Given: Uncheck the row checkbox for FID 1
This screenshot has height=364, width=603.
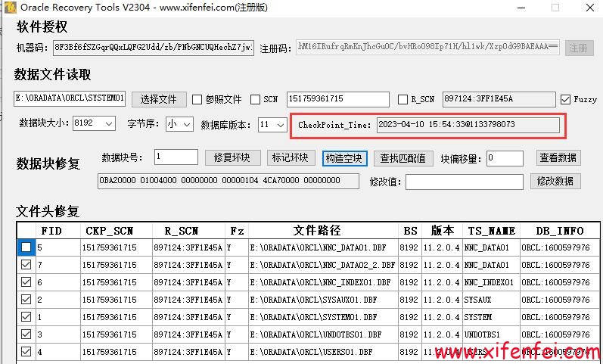Looking at the screenshot, I should pos(26,316).
